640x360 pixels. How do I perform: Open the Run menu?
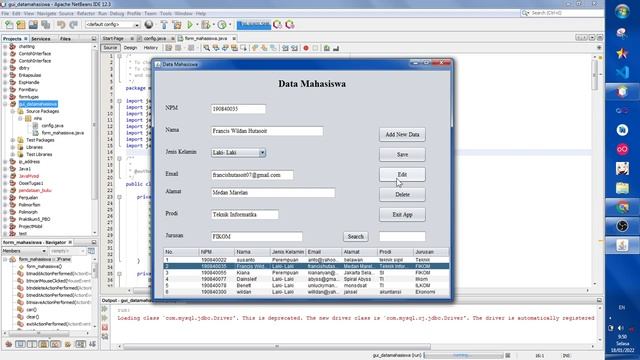pyautogui.click(x=102, y=13)
